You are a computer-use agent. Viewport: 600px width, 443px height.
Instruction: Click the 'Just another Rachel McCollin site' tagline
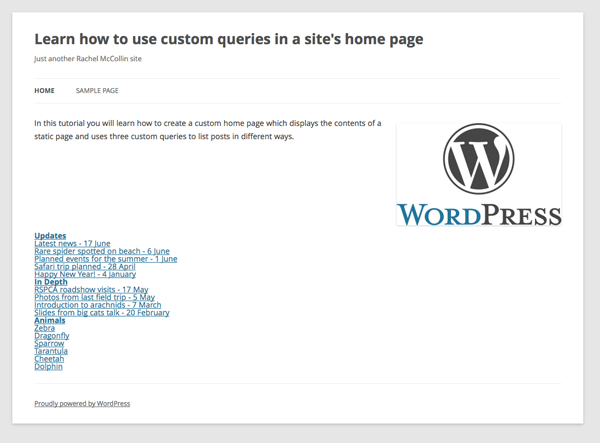pos(88,59)
